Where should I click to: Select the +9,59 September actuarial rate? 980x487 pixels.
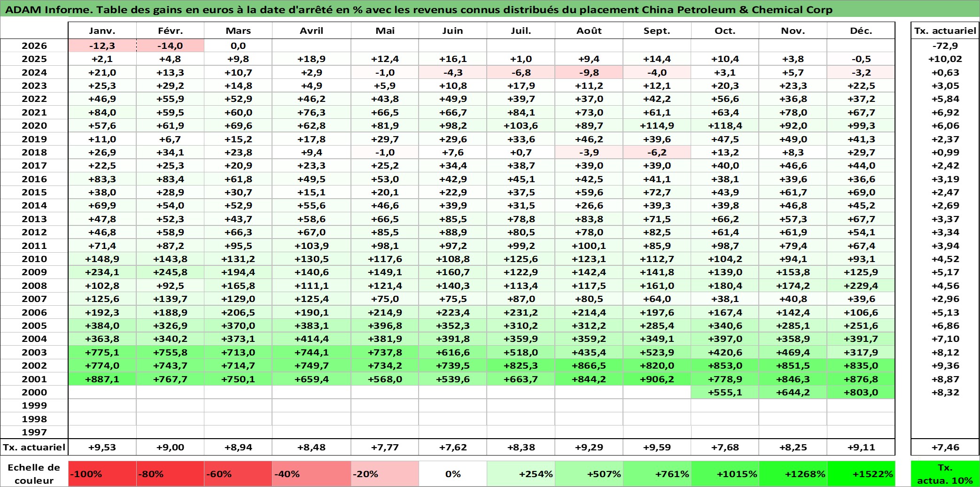(657, 447)
